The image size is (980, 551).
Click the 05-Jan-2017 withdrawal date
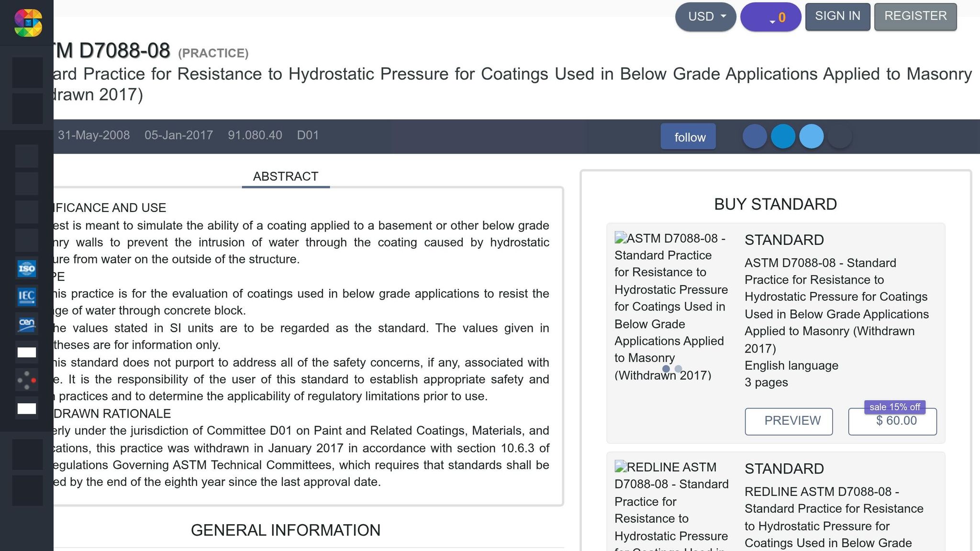179,135
